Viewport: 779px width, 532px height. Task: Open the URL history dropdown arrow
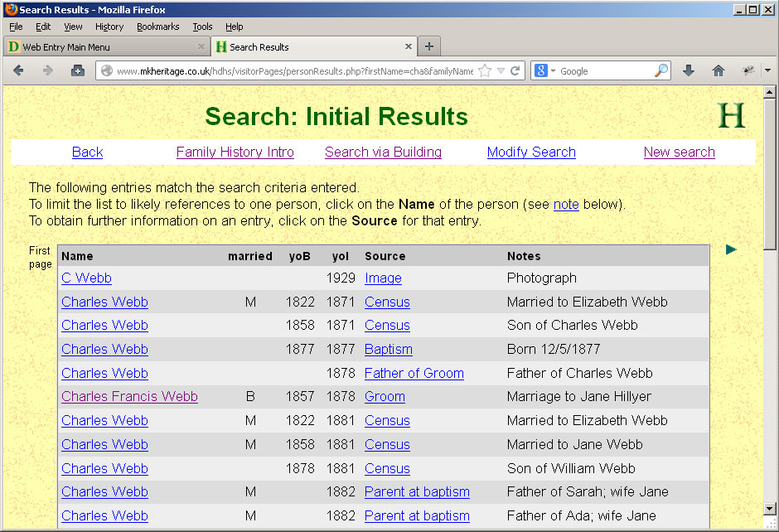(501, 71)
